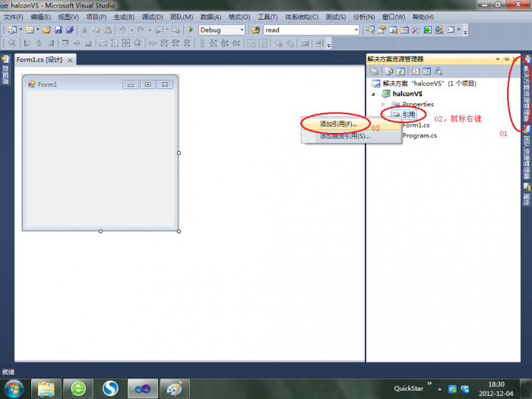Click the Send to Back icon
This screenshot has height=399, width=532.
click(290, 43)
